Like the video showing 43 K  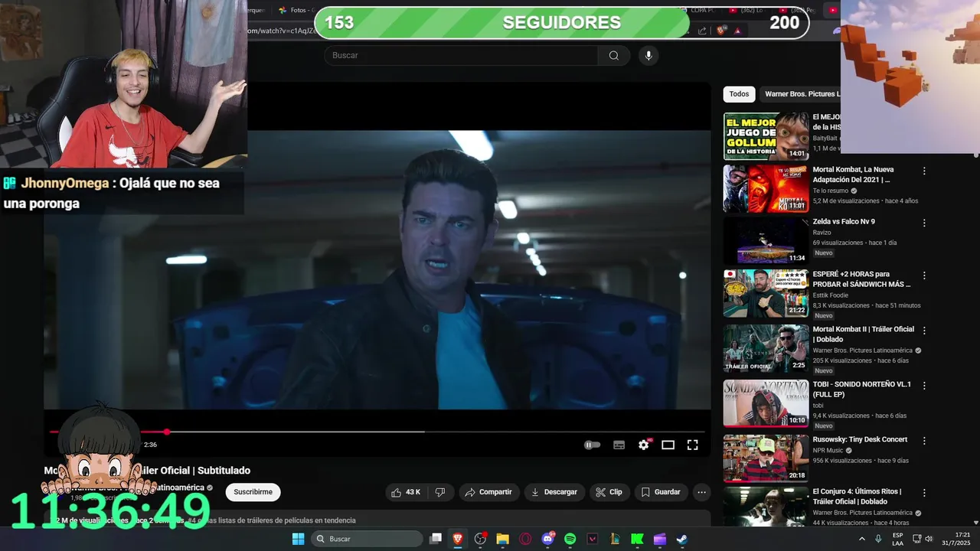(407, 492)
